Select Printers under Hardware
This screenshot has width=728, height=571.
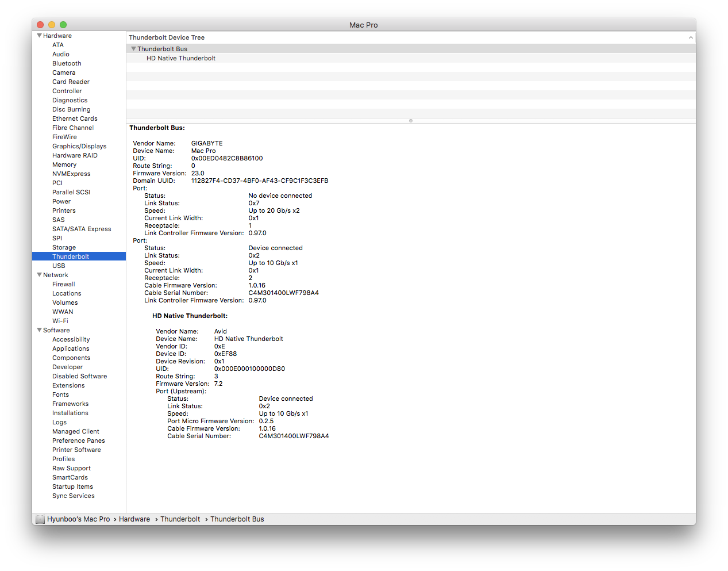64,210
